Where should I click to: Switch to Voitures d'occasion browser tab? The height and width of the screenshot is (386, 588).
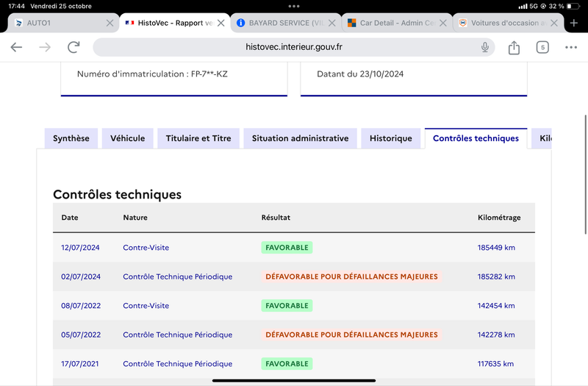[503, 24]
